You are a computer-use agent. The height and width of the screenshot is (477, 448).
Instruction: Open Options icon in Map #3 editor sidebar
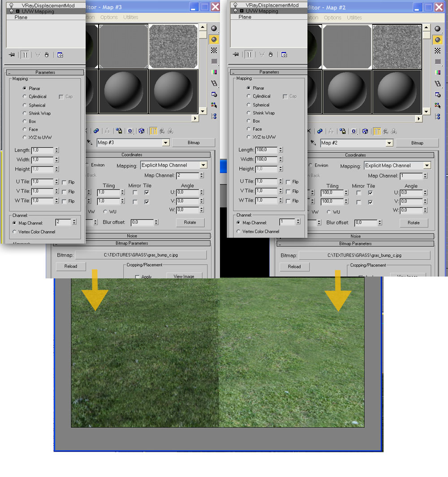214,94
